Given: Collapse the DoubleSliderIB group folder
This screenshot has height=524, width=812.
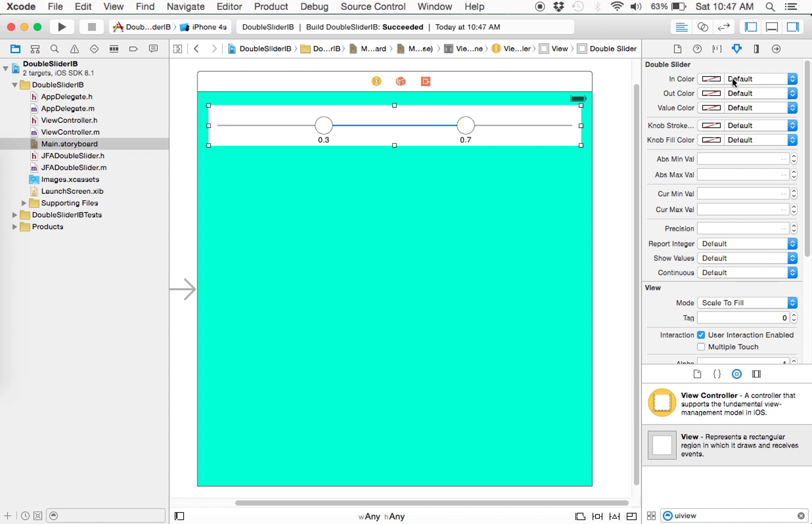Looking at the screenshot, I should (15, 85).
